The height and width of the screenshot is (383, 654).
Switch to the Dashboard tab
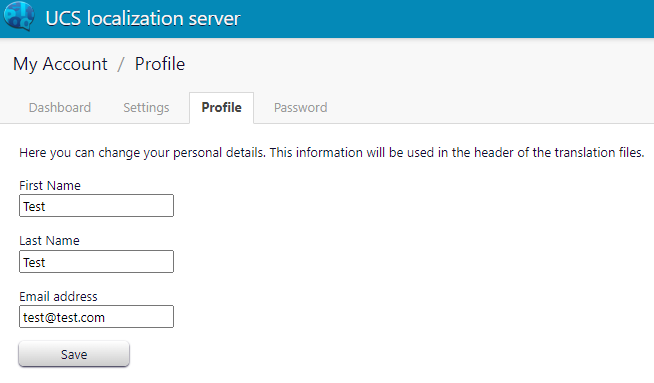(x=60, y=108)
